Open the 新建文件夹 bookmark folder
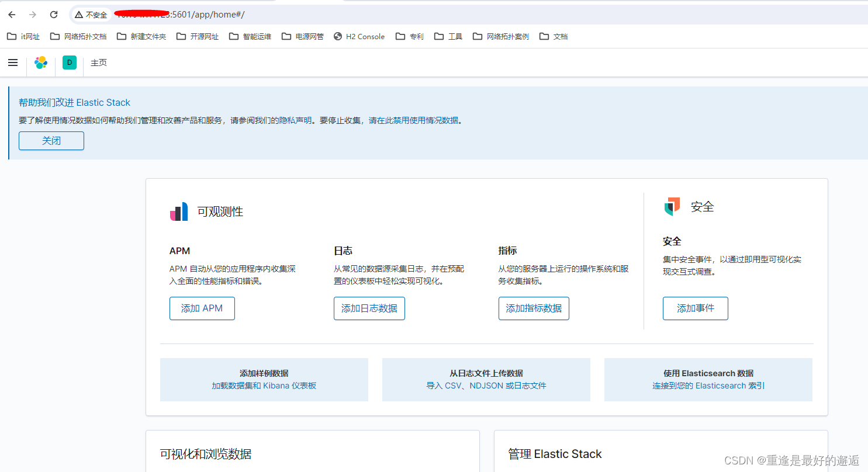Image resolution: width=868 pixels, height=472 pixels. pos(141,36)
